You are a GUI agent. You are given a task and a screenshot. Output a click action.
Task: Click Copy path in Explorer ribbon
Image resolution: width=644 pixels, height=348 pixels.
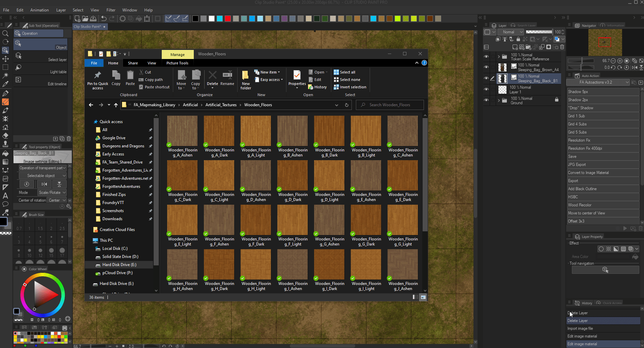point(151,80)
